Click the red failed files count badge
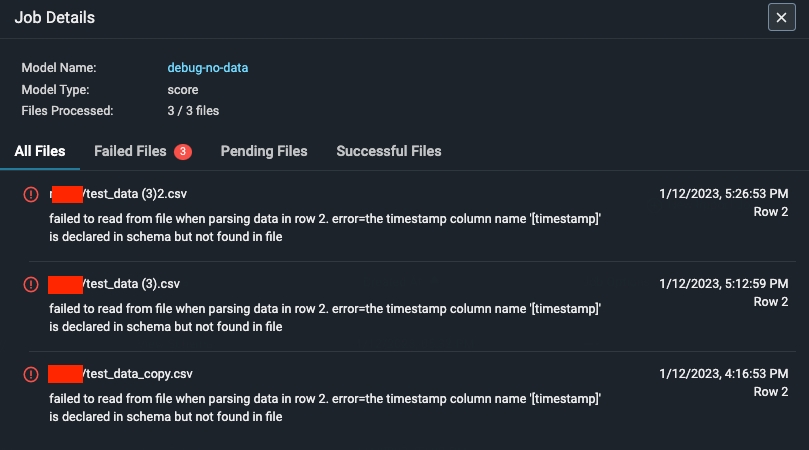The height and width of the screenshot is (450, 809). click(182, 152)
